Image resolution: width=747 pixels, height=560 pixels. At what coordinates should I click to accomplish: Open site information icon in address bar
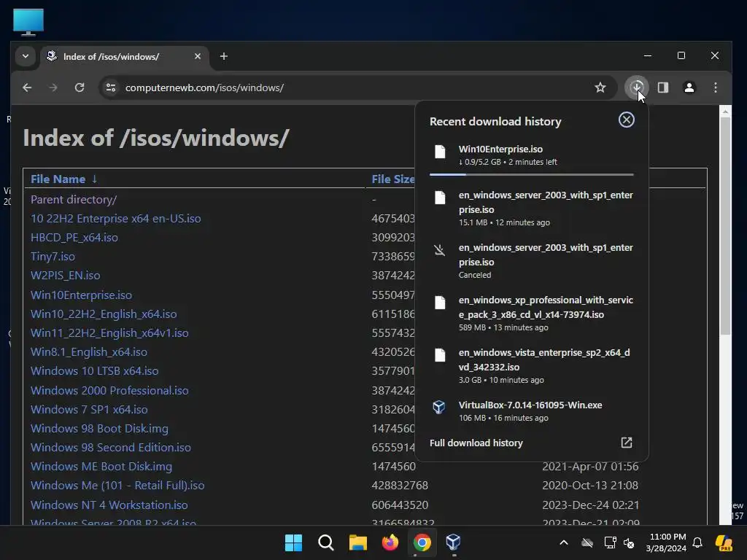tap(111, 87)
